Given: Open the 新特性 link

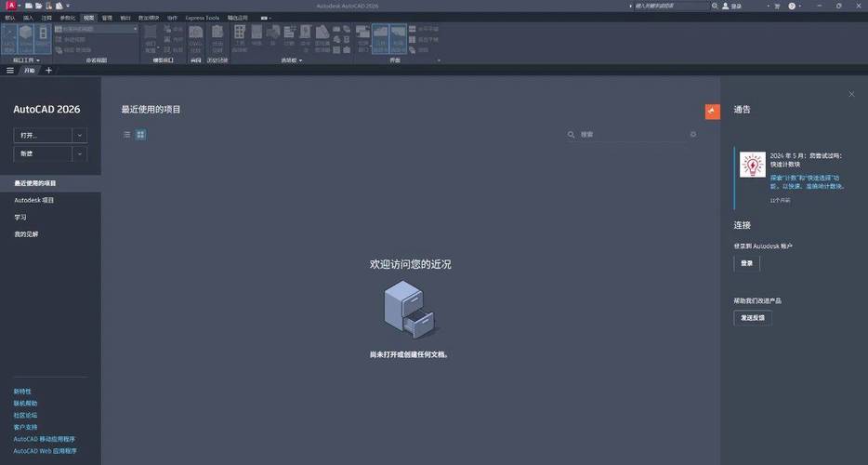Looking at the screenshot, I should click(x=22, y=392).
